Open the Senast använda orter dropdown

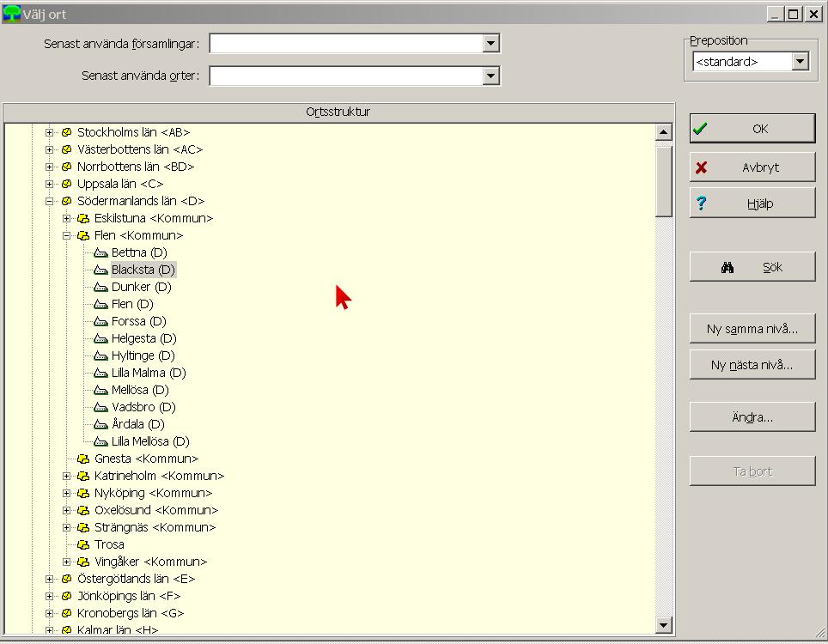pyautogui.click(x=490, y=76)
